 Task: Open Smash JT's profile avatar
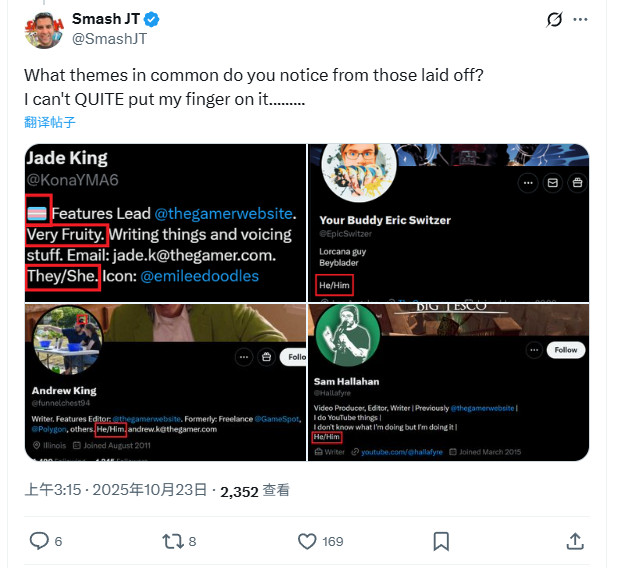tap(43, 31)
